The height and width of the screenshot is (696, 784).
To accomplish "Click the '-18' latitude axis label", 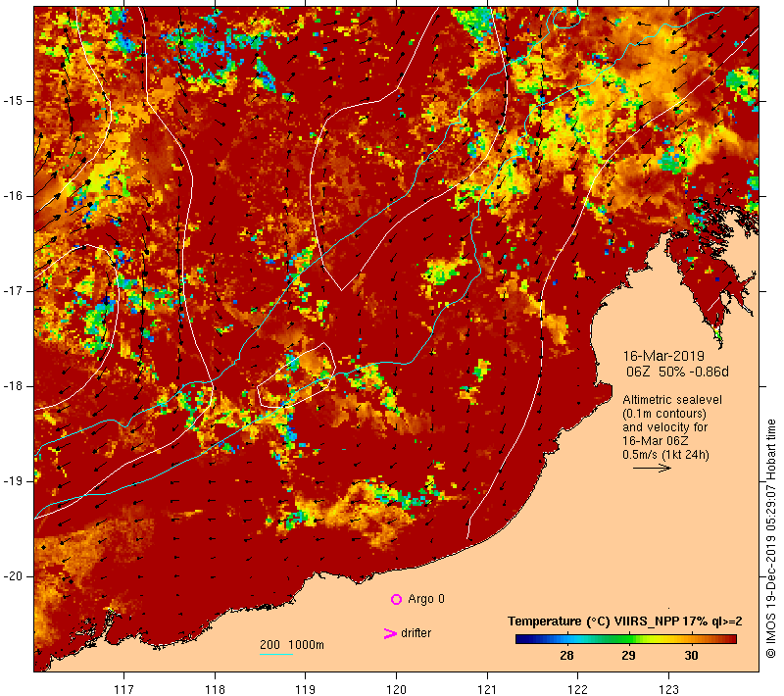I will tap(13, 386).
